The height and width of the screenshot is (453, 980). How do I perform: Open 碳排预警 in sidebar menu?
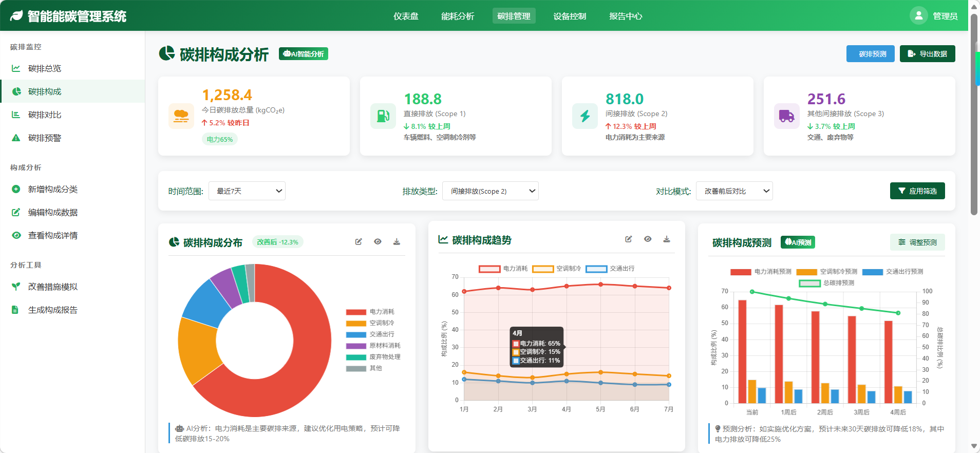(x=45, y=138)
